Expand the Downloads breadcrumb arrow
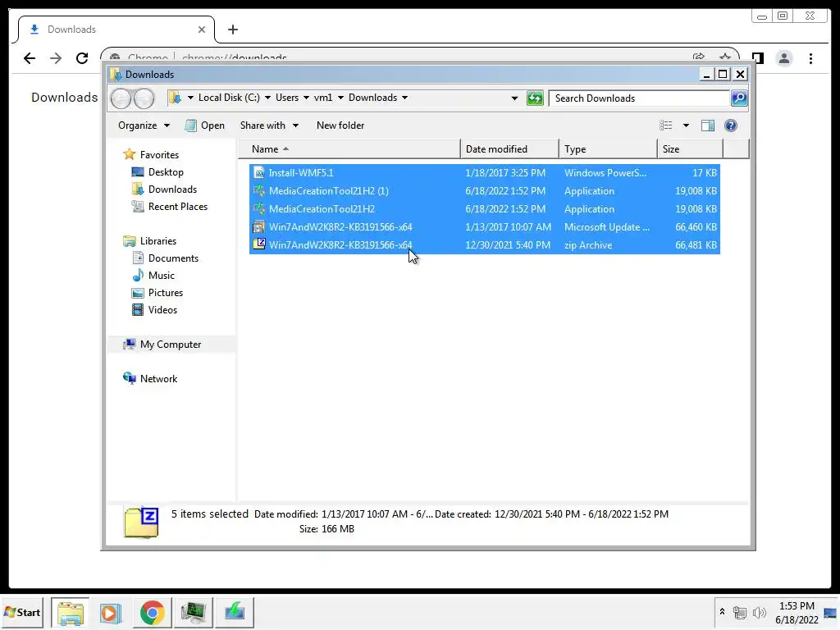Viewport: 840px width, 630px height. 404,98
